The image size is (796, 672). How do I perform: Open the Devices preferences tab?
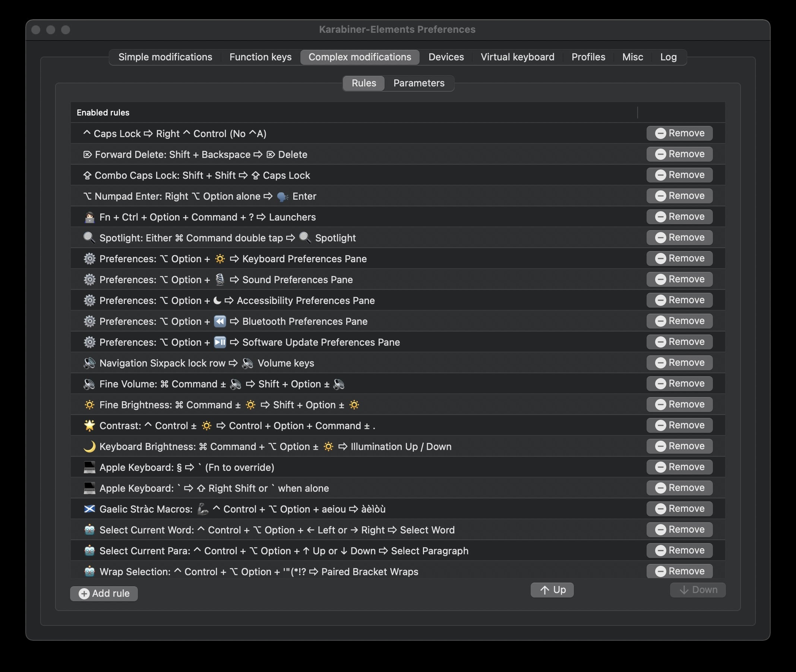(446, 57)
